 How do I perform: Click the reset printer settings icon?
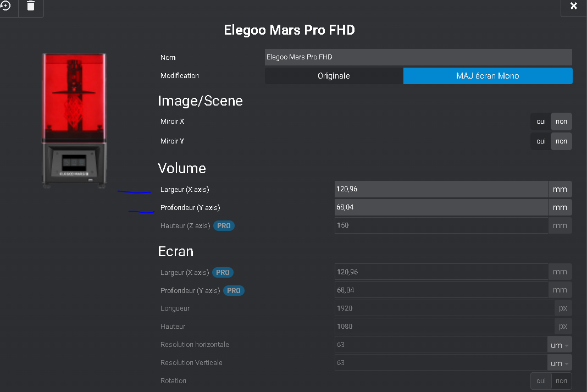pos(5,5)
